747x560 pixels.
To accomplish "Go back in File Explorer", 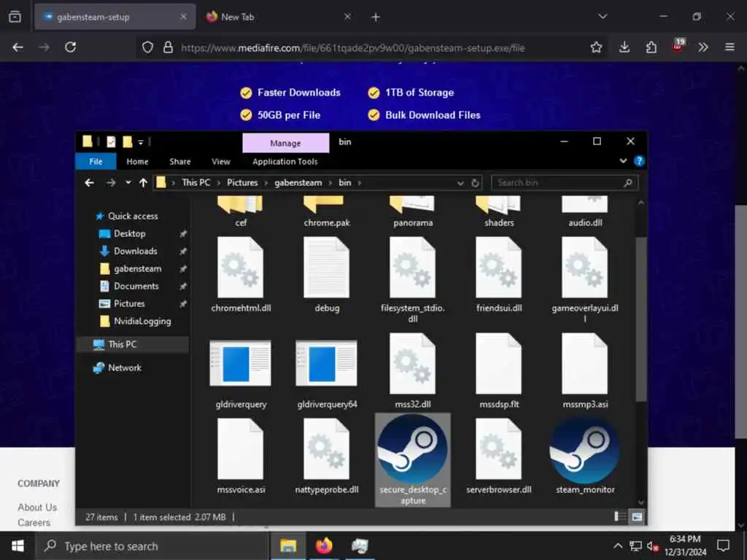I will 89,183.
